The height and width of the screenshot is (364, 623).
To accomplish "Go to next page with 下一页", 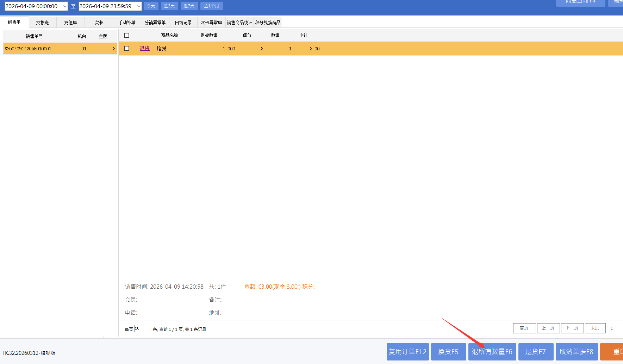I will pyautogui.click(x=572, y=328).
